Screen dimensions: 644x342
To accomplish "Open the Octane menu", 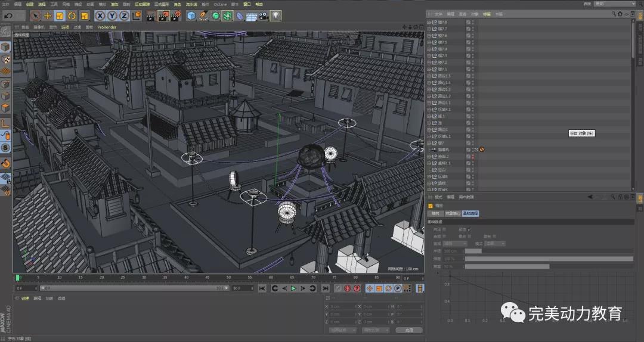I will point(219,4).
